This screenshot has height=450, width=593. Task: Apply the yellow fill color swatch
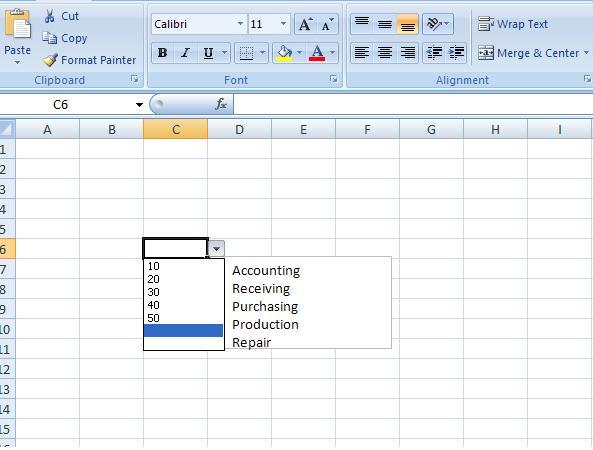(x=284, y=53)
